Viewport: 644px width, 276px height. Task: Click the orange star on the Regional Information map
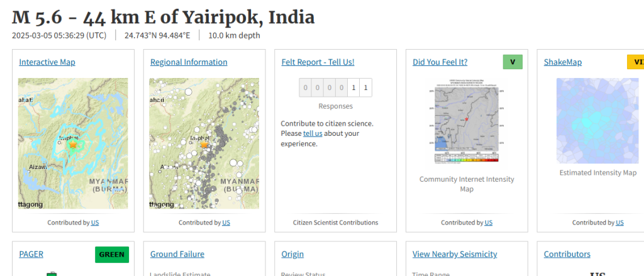click(x=204, y=145)
